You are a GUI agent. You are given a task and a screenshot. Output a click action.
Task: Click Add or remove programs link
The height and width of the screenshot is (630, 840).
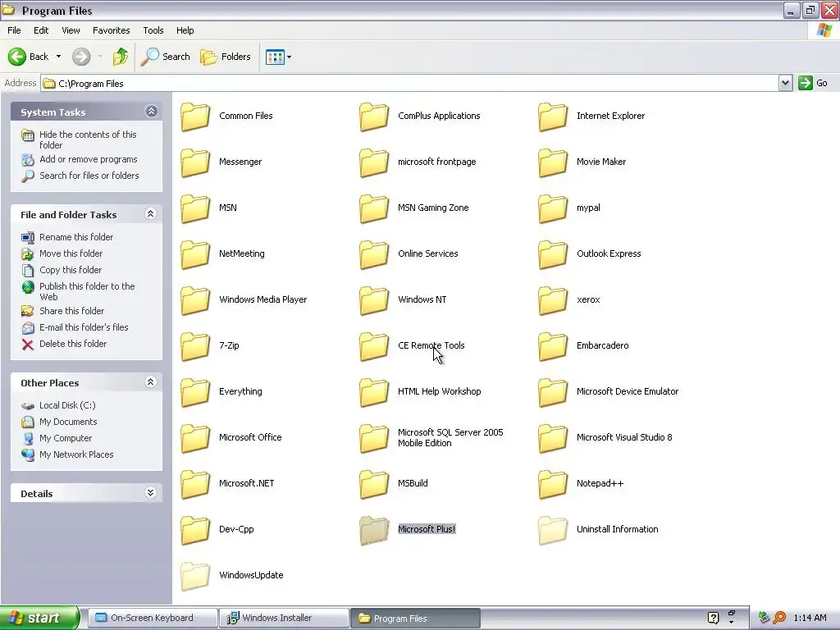89,159
